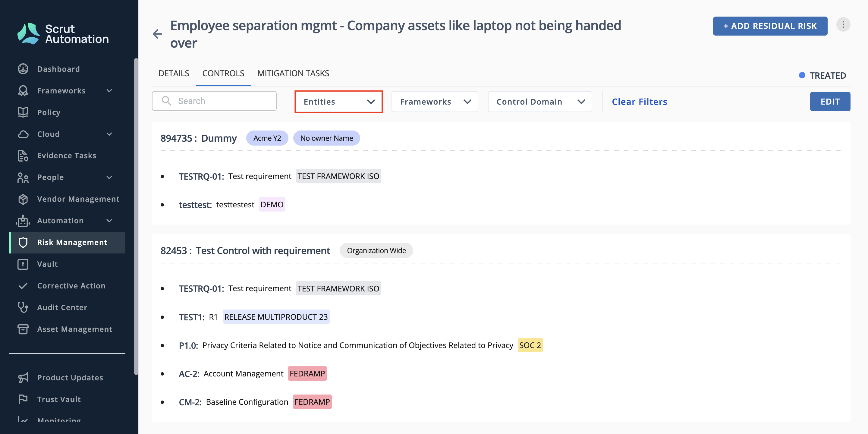The height and width of the screenshot is (434, 868).
Task: Click the magnifier icon in Search box
Action: pos(166,101)
